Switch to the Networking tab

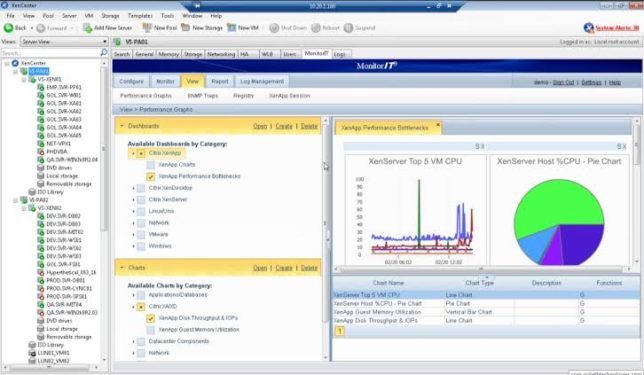tap(221, 54)
